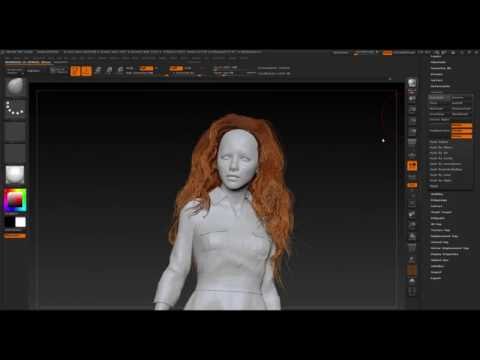Click the GrowMask button

pos(439,114)
